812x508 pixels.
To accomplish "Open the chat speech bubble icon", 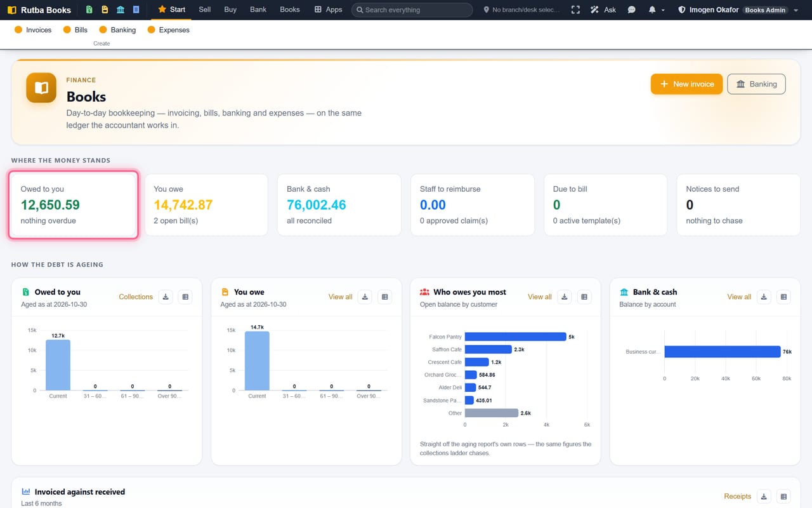I will 631,10.
